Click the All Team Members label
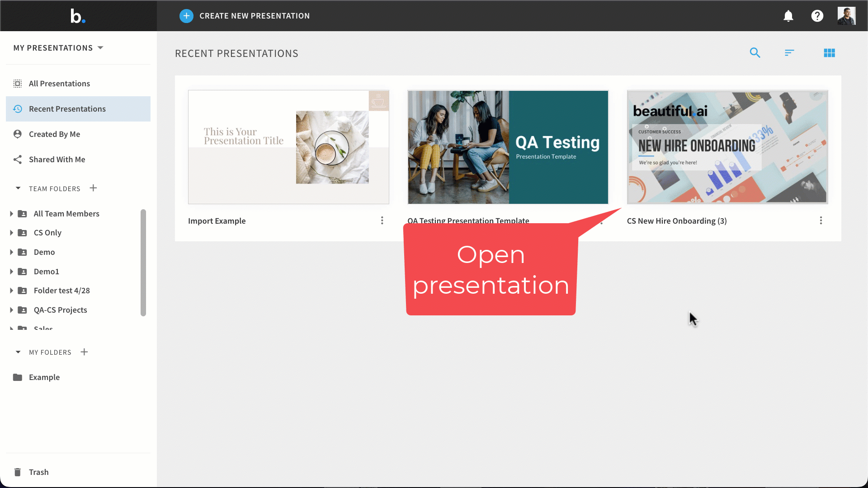Viewport: 868px width, 488px height. click(66, 214)
